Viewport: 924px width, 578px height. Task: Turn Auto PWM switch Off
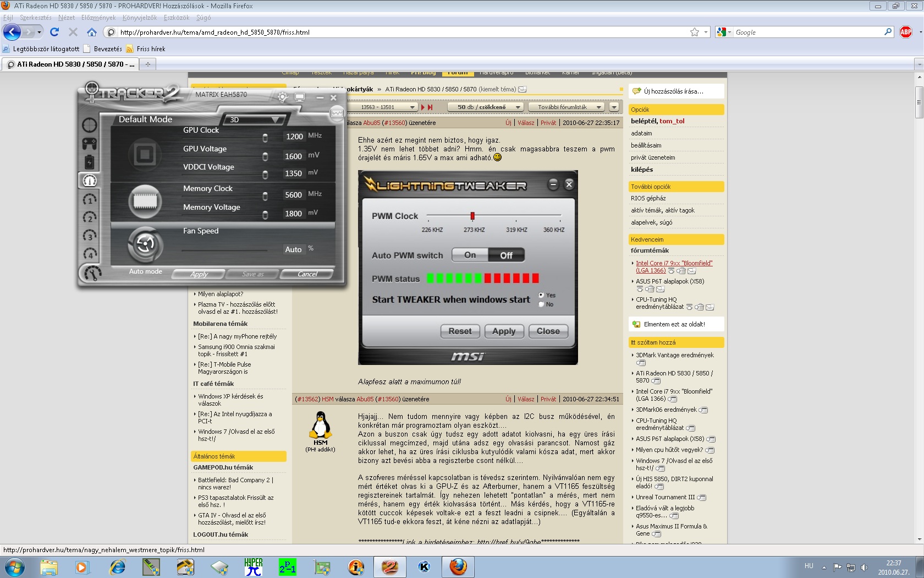[x=506, y=255]
